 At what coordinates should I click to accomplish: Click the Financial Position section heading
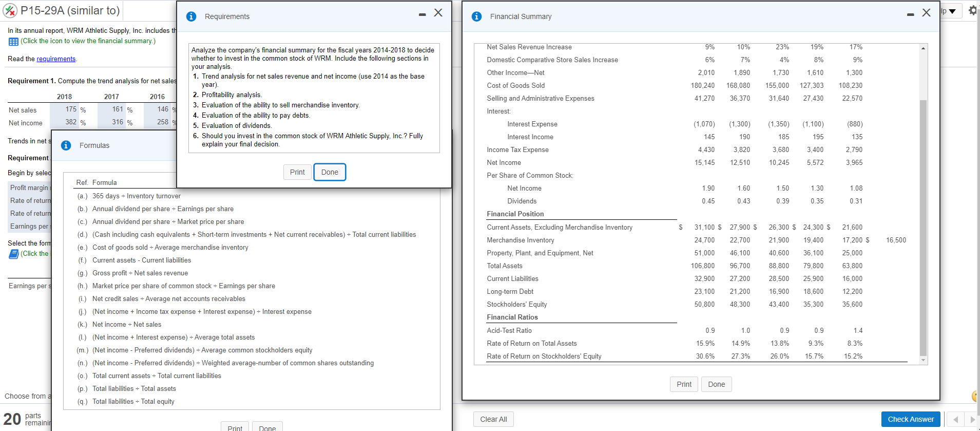515,214
